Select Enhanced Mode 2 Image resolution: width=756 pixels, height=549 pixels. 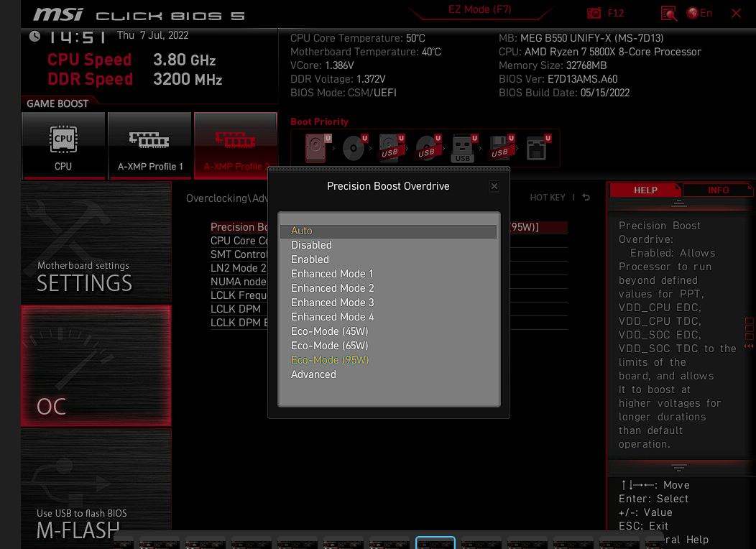(x=388, y=288)
